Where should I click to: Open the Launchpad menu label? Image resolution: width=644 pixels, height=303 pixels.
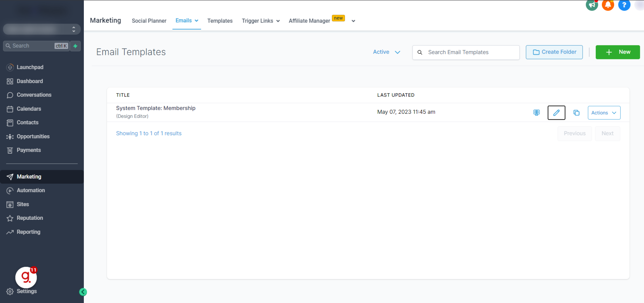coord(30,67)
